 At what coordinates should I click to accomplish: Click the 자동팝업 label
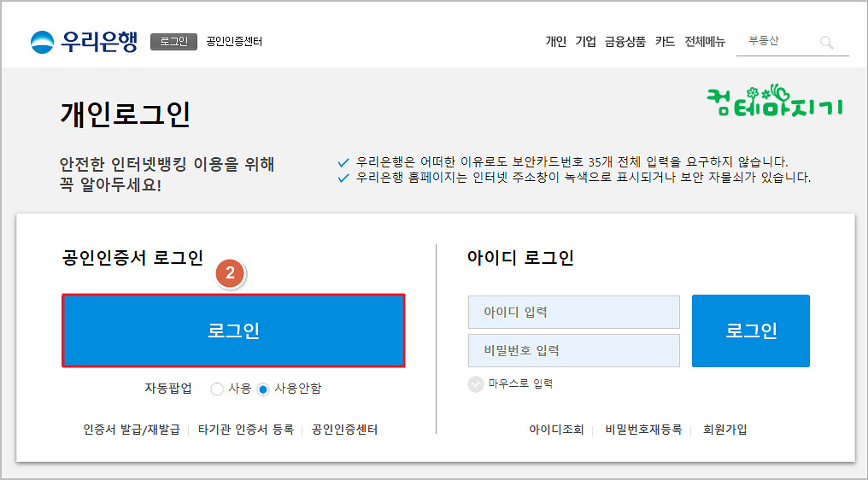tap(168, 389)
